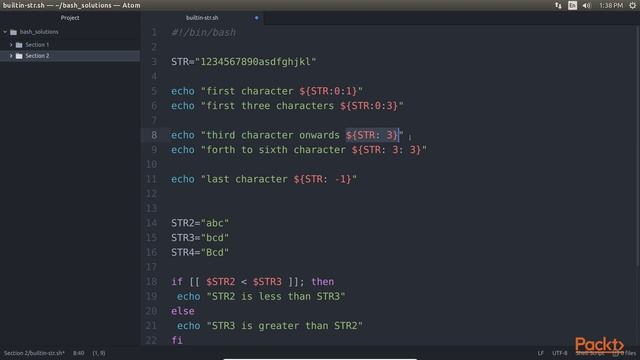Screen dimensions: 640x360
Task: Collapse the bash_solutions project root arrow
Action: coord(5,32)
